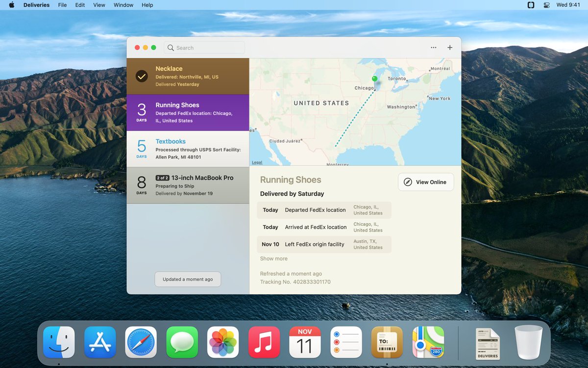Launch Music app from the Dock
588x368 pixels.
[x=264, y=342]
